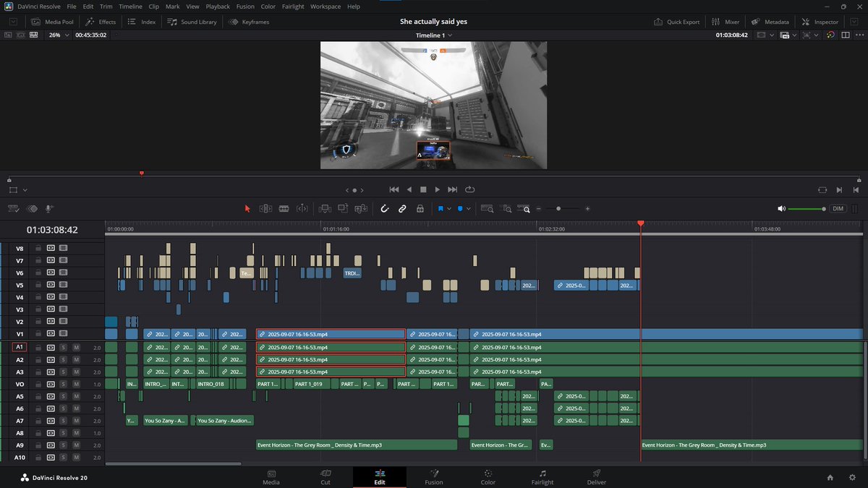The image size is (868, 488).
Task: Click the Replace Clip edit icon
Action: [359, 208]
